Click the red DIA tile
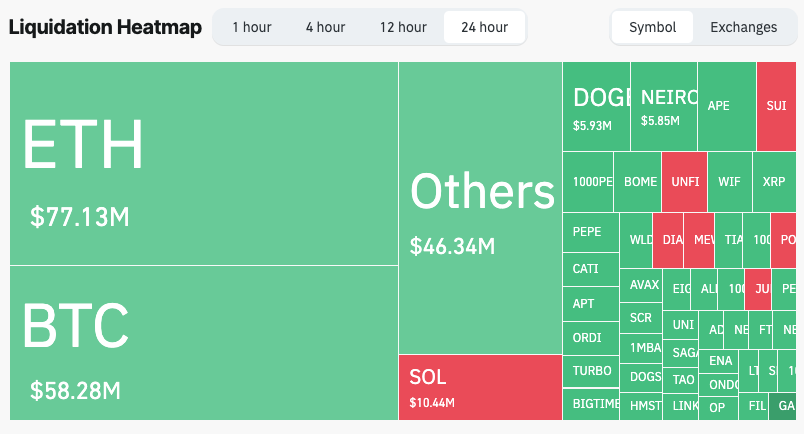Viewport: 804px width, 434px height. (669, 240)
